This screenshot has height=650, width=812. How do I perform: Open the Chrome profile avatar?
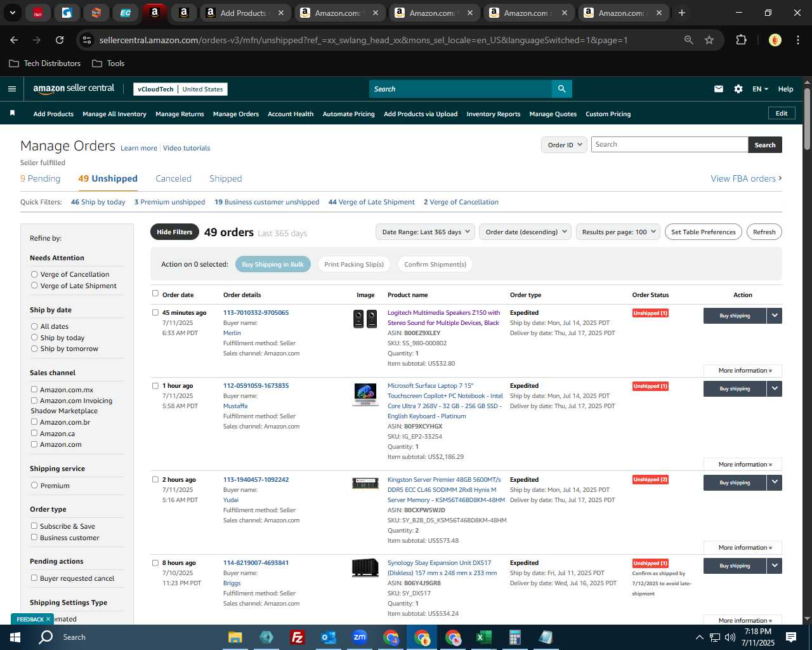click(775, 40)
